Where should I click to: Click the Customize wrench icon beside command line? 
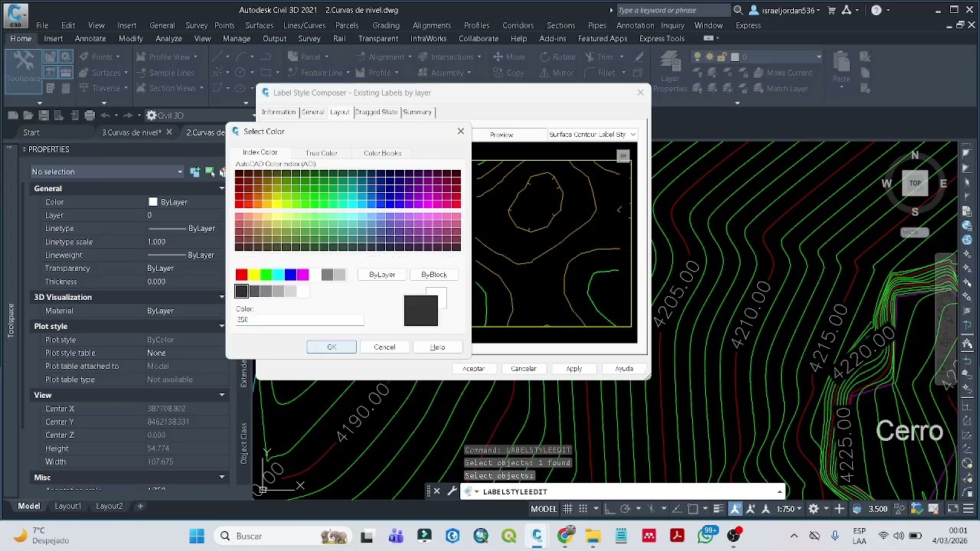(x=452, y=491)
